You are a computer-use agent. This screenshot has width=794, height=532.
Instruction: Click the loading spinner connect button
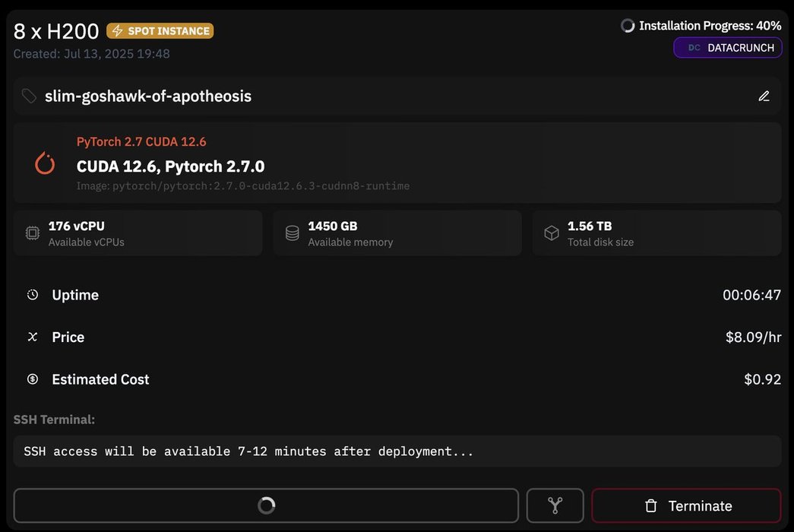click(266, 506)
